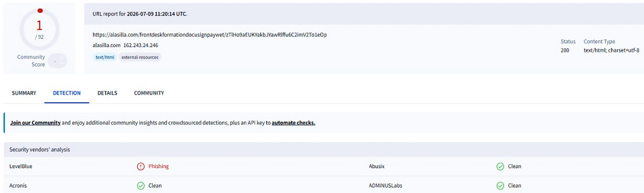Click the Join our Community link
Viewport: 644px width, 193px height.
(35, 123)
